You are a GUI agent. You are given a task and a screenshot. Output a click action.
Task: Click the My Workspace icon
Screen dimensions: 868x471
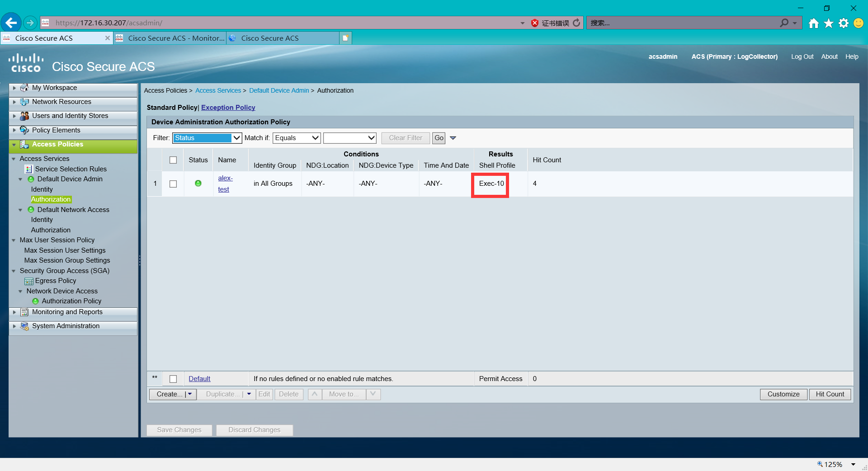point(24,88)
